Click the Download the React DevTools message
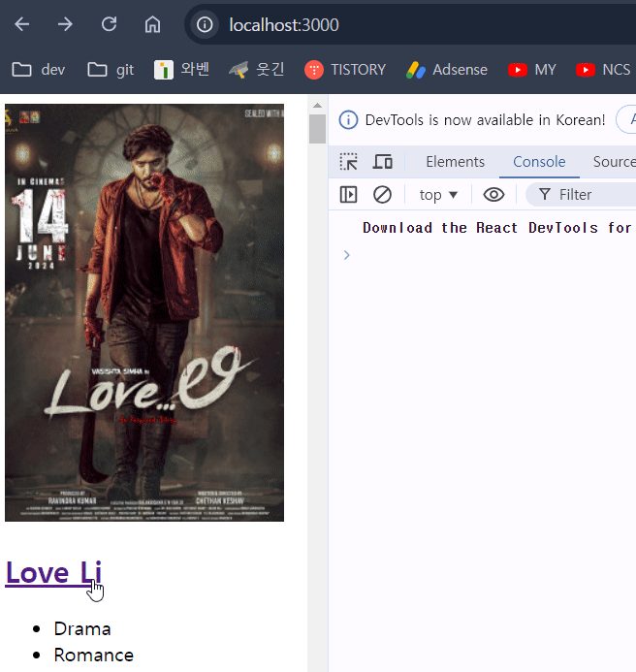The width and height of the screenshot is (636, 672). point(497,228)
